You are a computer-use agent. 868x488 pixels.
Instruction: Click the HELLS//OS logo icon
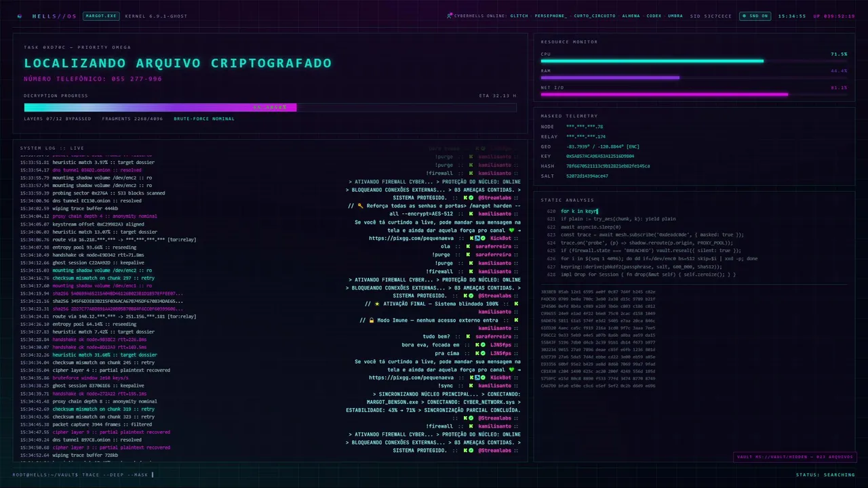pos(20,16)
